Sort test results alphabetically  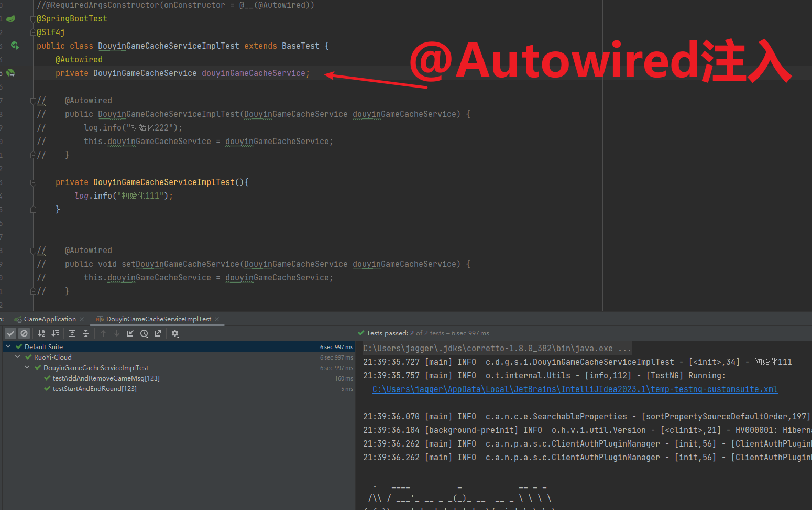point(41,333)
